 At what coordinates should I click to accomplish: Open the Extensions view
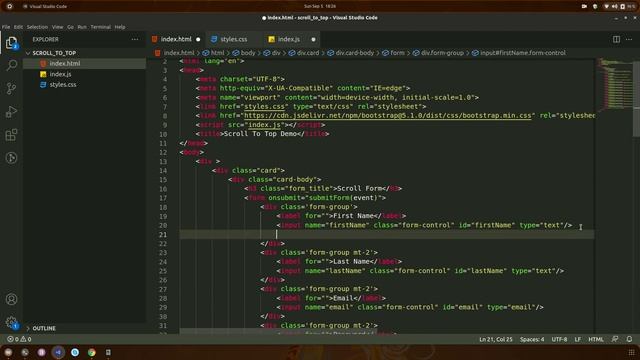(x=11, y=135)
